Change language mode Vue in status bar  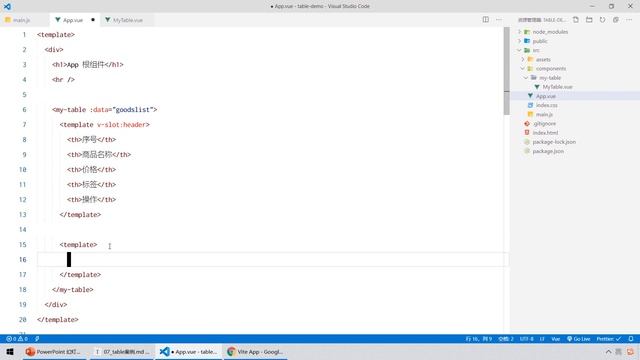556,339
